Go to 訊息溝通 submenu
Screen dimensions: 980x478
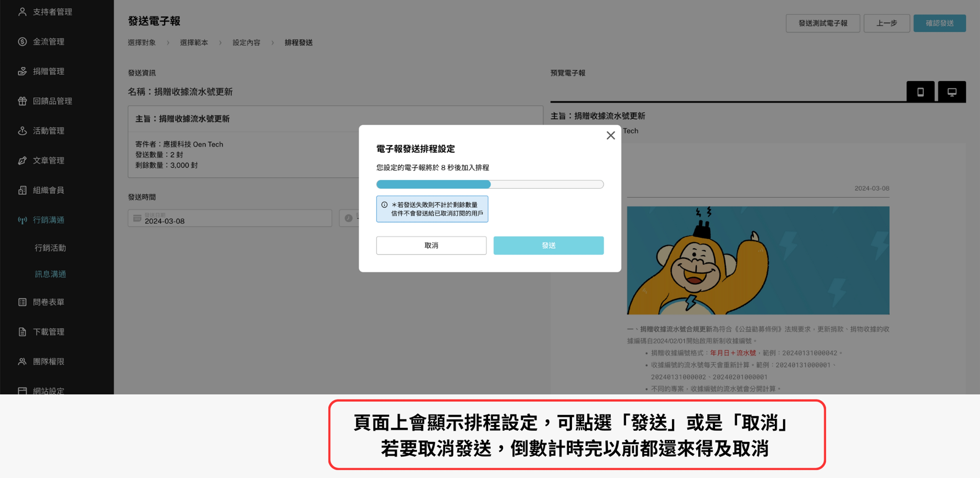pos(50,274)
